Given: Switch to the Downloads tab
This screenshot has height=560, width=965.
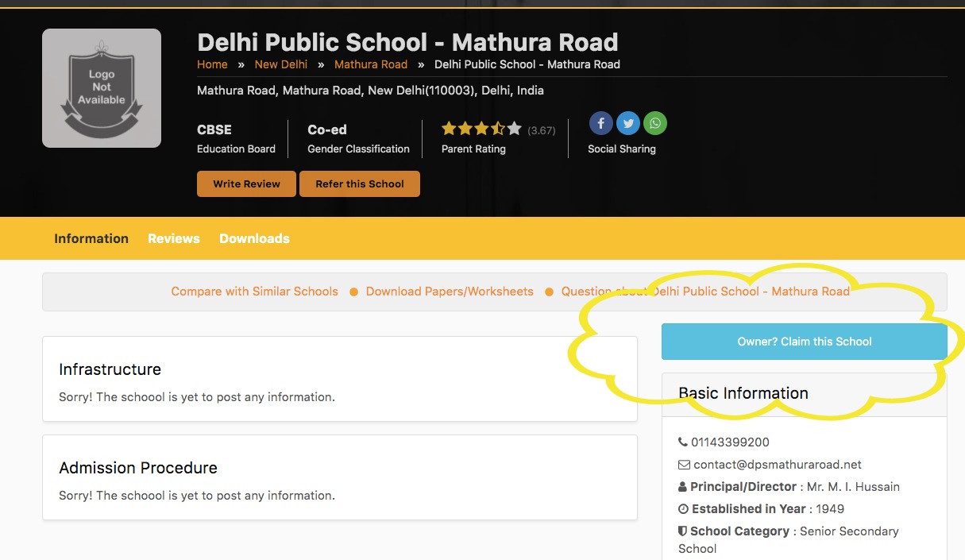Looking at the screenshot, I should point(254,238).
